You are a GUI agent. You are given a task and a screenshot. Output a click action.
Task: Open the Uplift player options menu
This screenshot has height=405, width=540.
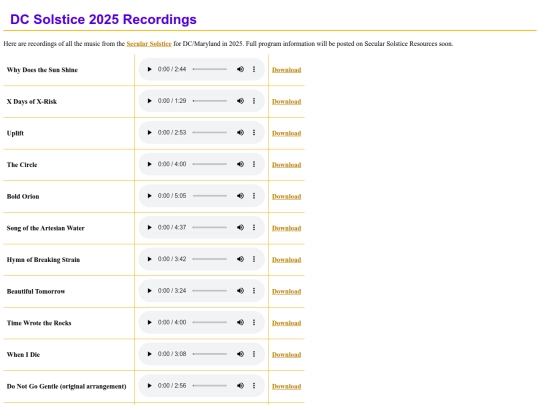pyautogui.click(x=254, y=133)
